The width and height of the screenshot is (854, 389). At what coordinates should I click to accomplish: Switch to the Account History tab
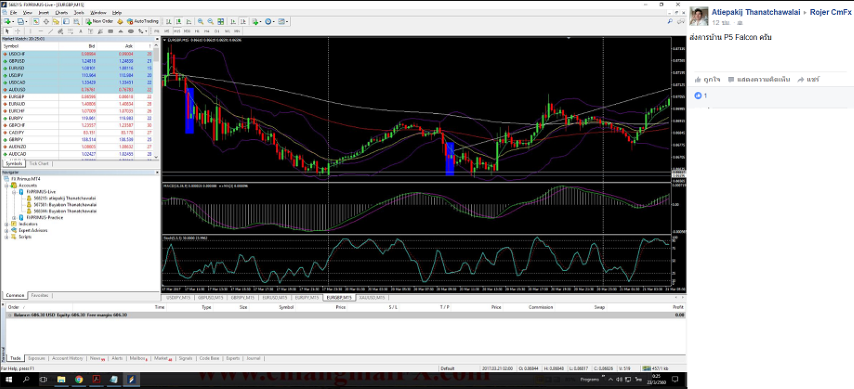coord(68,358)
